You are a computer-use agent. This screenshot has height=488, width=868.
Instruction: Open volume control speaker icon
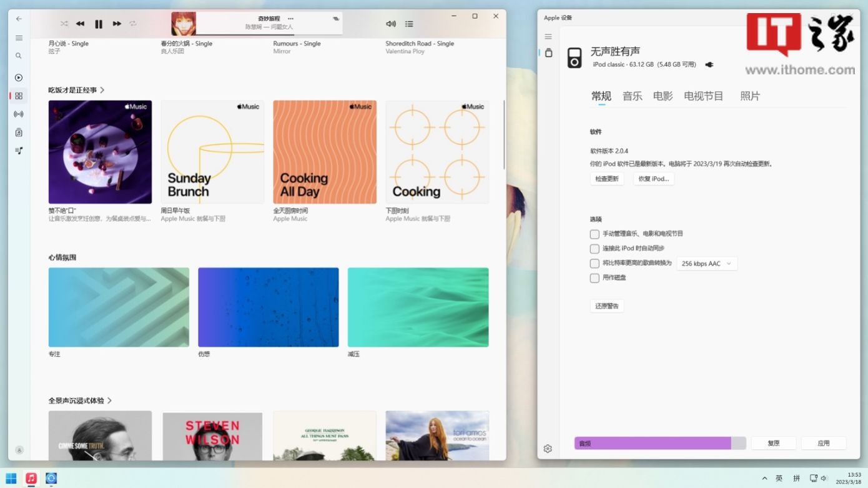point(391,24)
